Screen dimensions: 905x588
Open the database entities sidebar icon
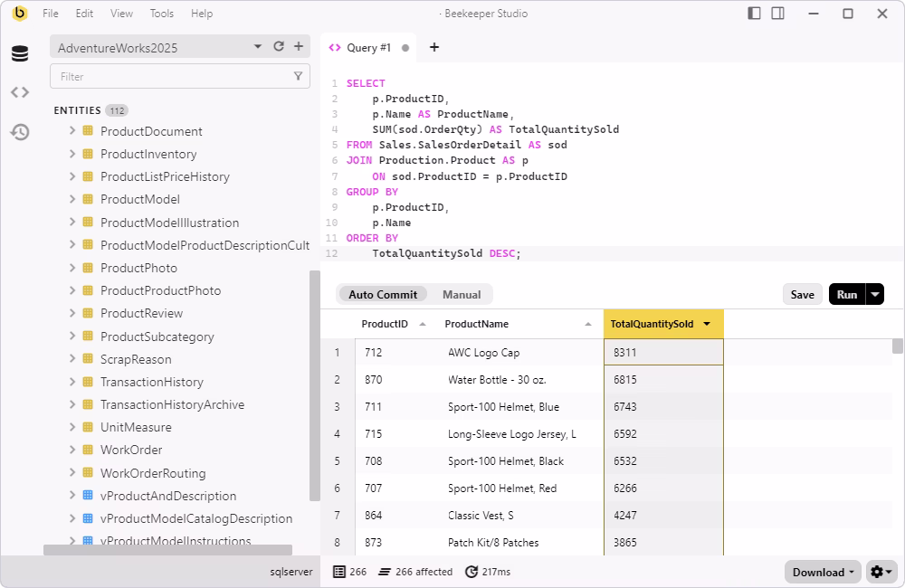(x=20, y=53)
